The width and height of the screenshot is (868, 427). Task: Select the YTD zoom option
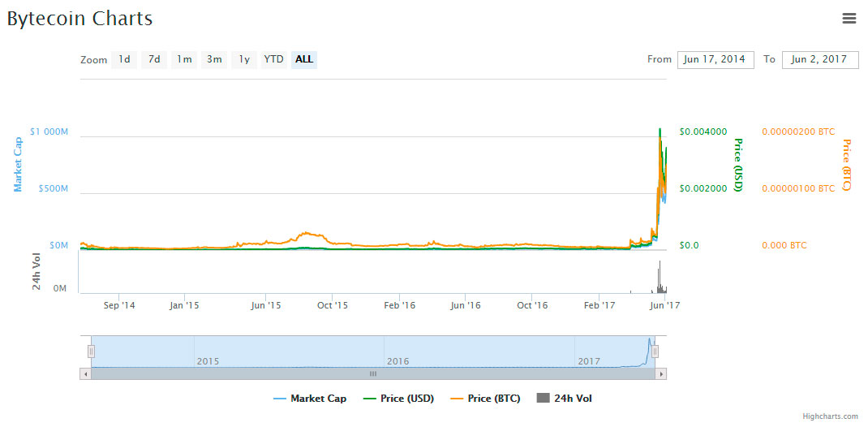point(273,59)
